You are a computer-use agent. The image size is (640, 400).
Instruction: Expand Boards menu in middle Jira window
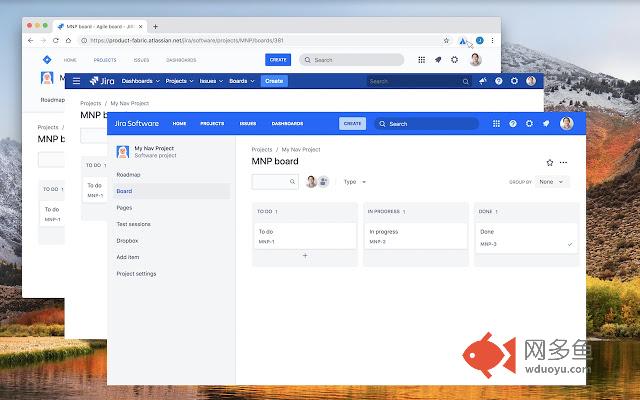(x=242, y=81)
